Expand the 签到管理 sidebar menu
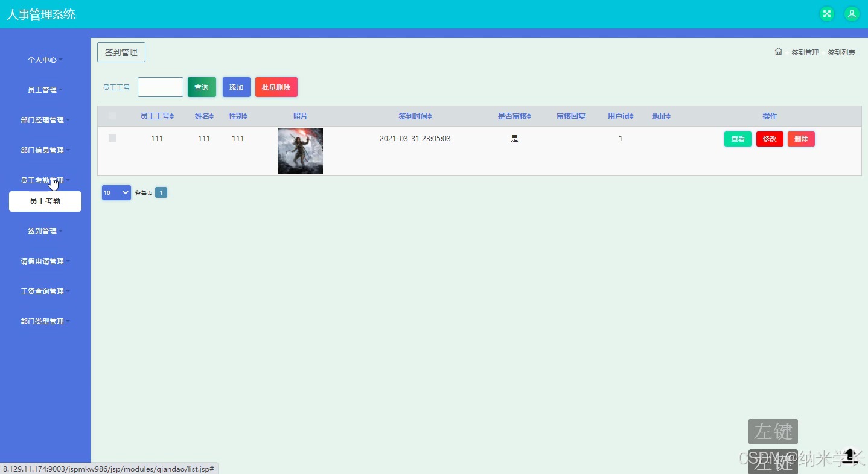This screenshot has width=868, height=474. 45,231
